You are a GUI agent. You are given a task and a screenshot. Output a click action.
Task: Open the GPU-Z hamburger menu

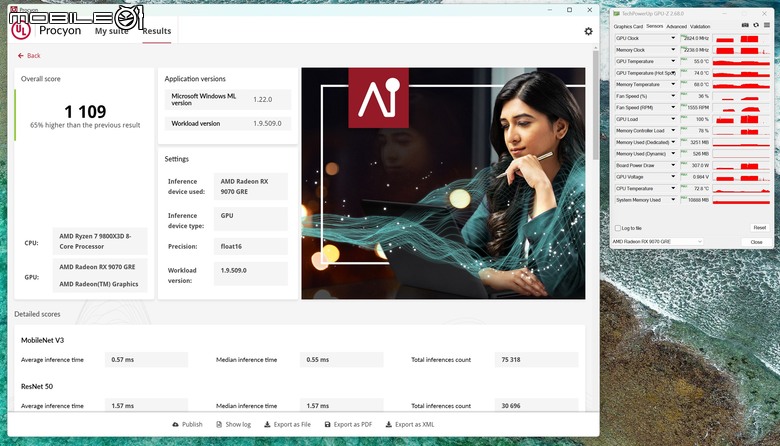click(x=767, y=25)
